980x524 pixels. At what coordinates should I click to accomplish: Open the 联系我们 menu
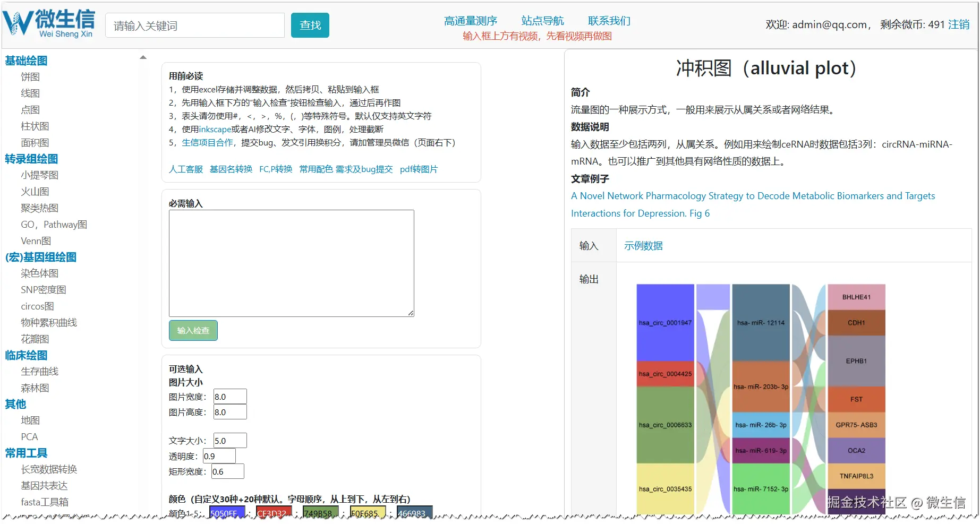[x=609, y=21]
